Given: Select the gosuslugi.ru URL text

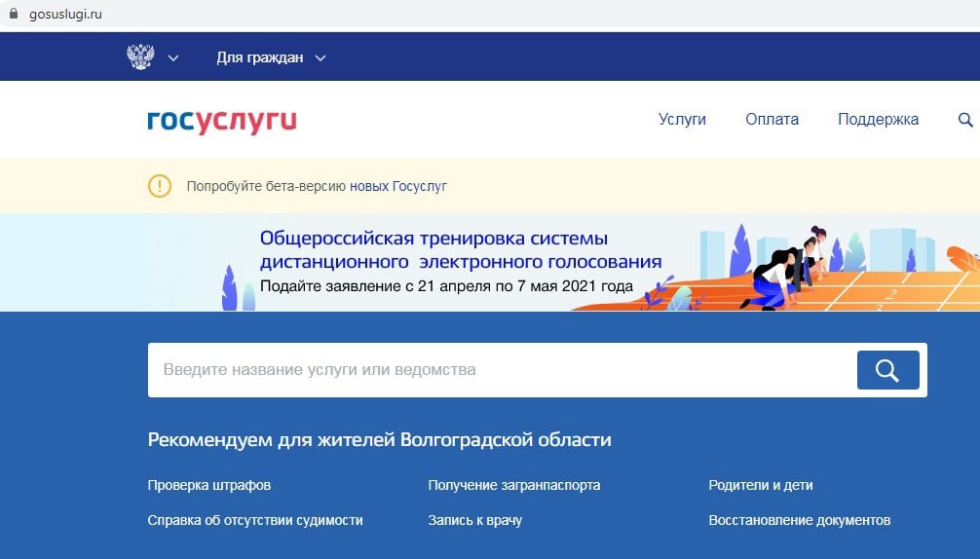Looking at the screenshot, I should pos(65,14).
